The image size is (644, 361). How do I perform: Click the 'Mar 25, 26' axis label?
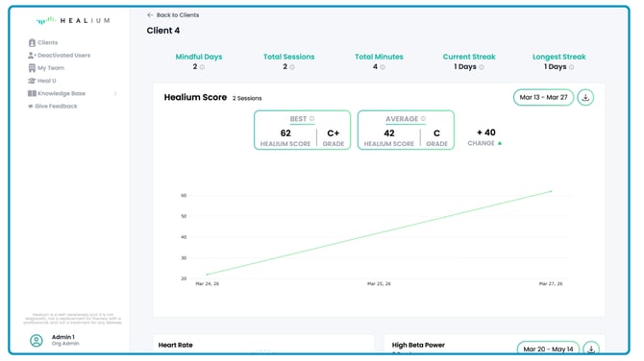tap(379, 283)
